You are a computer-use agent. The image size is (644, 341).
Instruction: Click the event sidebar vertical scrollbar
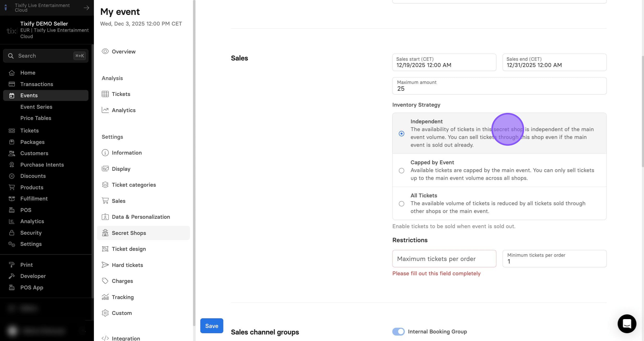tap(194, 163)
